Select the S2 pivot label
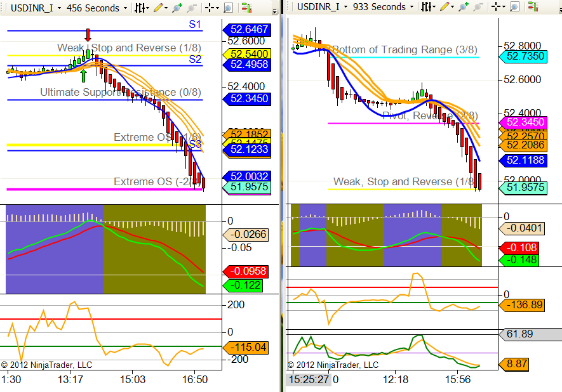Viewport: 562px width, 392px height. click(195, 59)
